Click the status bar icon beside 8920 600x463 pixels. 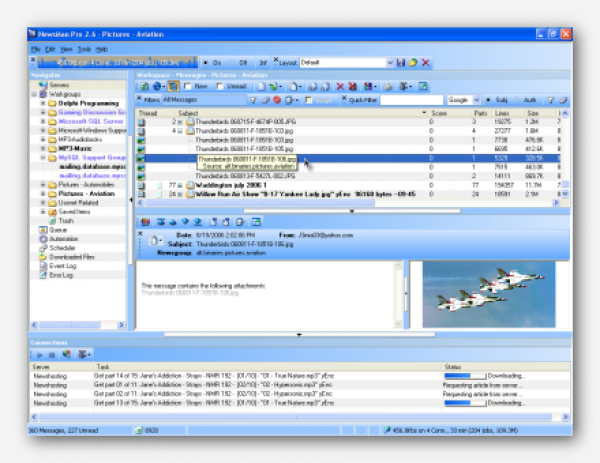[139, 430]
